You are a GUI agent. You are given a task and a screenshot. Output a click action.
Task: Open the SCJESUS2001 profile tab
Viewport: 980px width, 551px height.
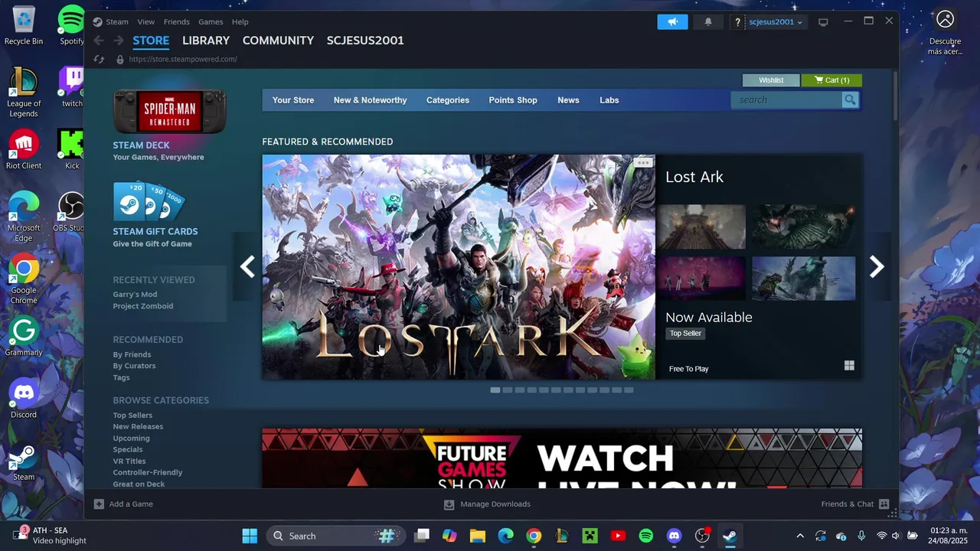365,41
